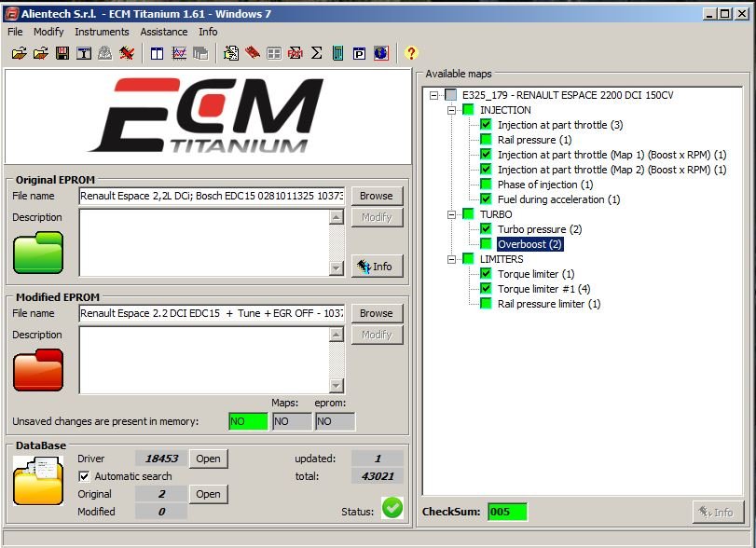The width and height of the screenshot is (756, 548).
Task: Open the greyed 3D view toolbar icon
Action: (x=200, y=53)
